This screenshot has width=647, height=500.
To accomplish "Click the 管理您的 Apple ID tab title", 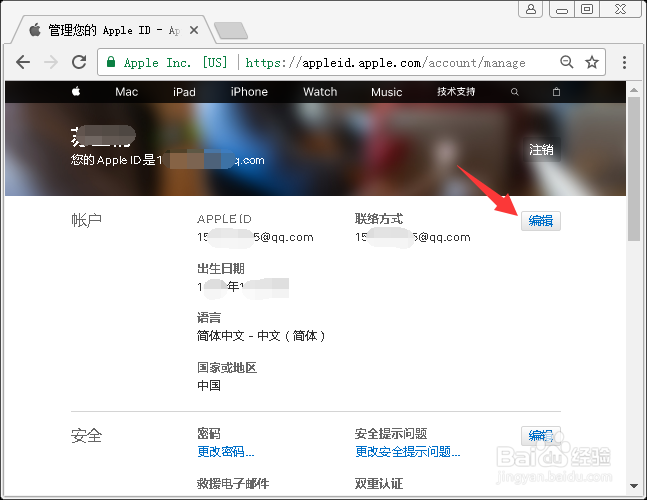I will (x=114, y=30).
